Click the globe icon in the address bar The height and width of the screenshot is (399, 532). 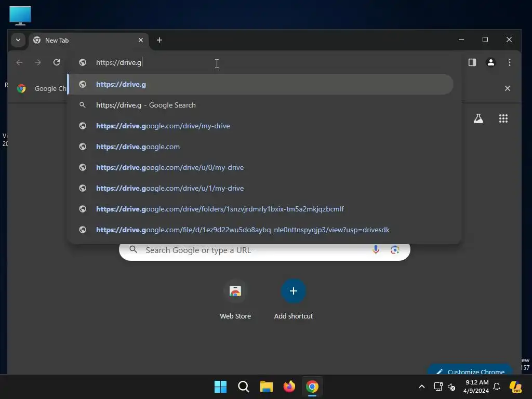pos(83,62)
